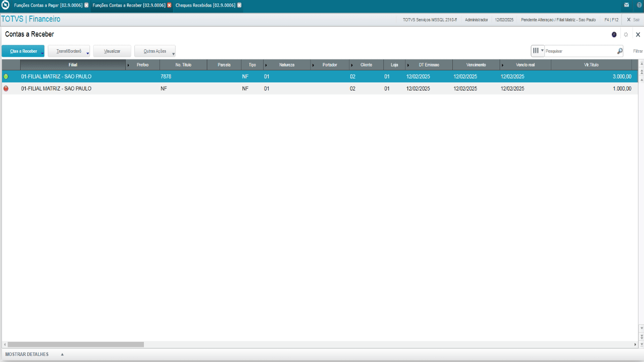This screenshot has width=644, height=362.
Task: Switch to Cheques Recebidos tab
Action: tap(205, 5)
